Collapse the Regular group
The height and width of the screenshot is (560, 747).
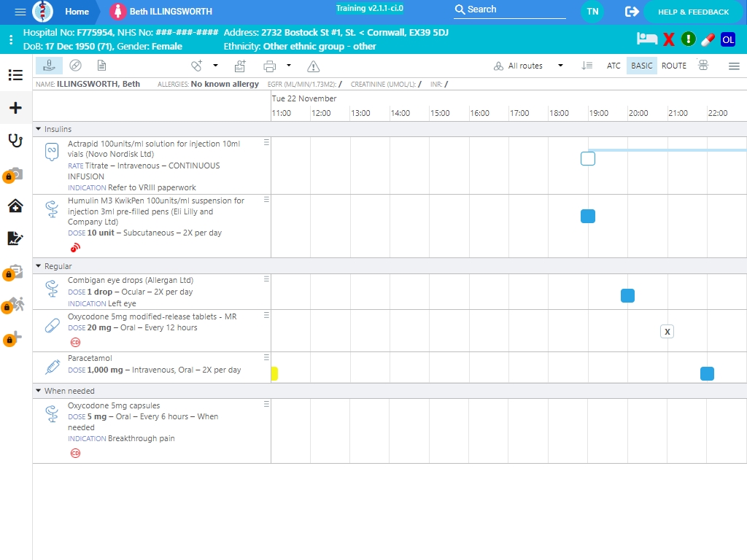pyautogui.click(x=38, y=266)
